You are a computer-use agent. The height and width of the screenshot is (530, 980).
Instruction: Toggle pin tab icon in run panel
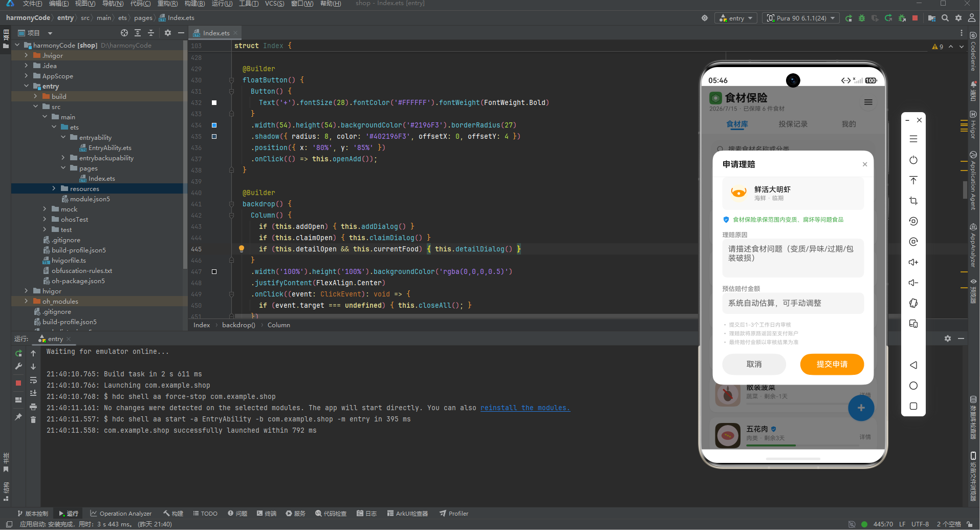18,417
